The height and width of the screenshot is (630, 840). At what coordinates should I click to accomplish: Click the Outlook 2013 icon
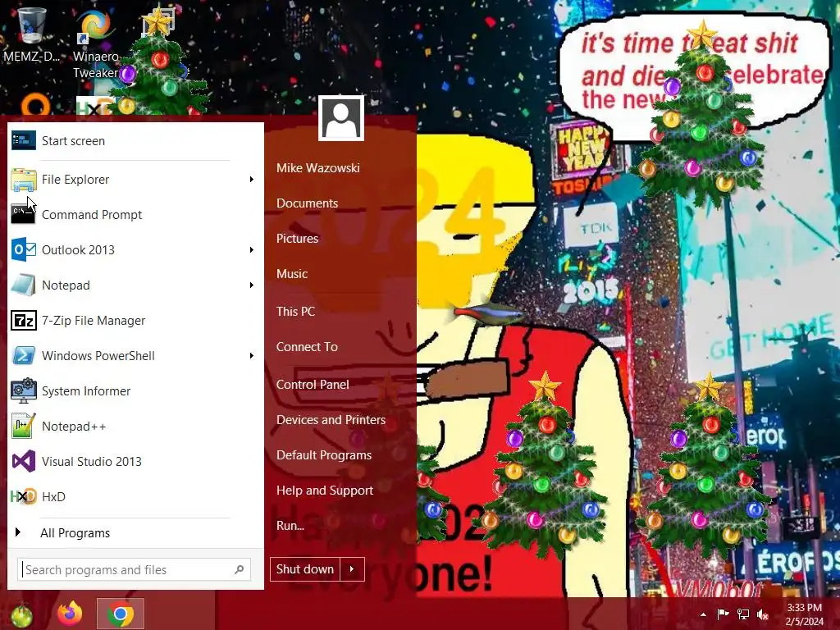click(24, 249)
